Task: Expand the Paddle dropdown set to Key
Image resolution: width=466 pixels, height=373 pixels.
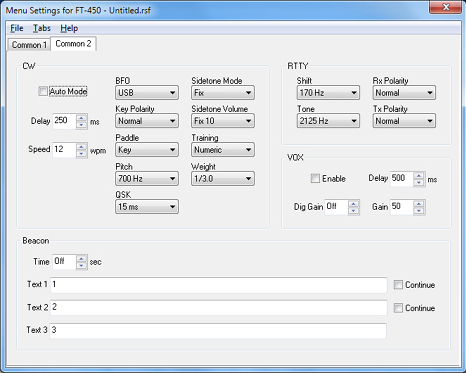Action: click(x=147, y=150)
